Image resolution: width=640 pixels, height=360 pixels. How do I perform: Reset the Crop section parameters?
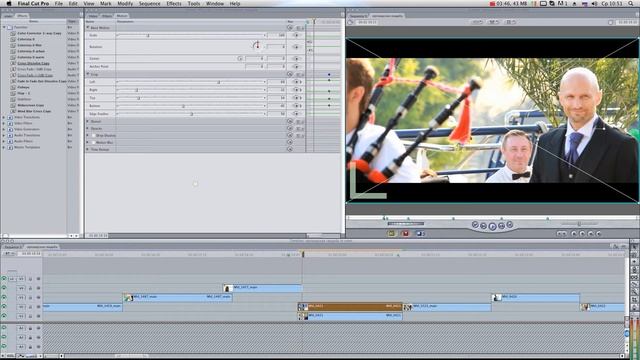click(x=290, y=74)
